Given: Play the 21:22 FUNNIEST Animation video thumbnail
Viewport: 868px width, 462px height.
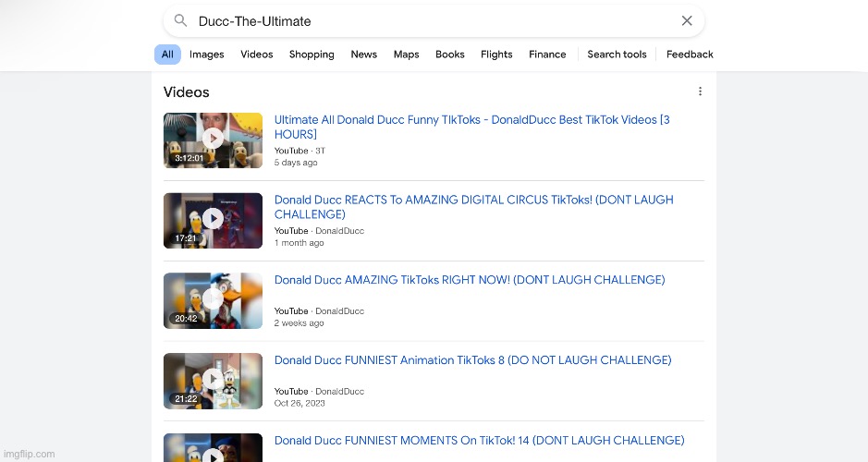Looking at the screenshot, I should coord(214,382).
